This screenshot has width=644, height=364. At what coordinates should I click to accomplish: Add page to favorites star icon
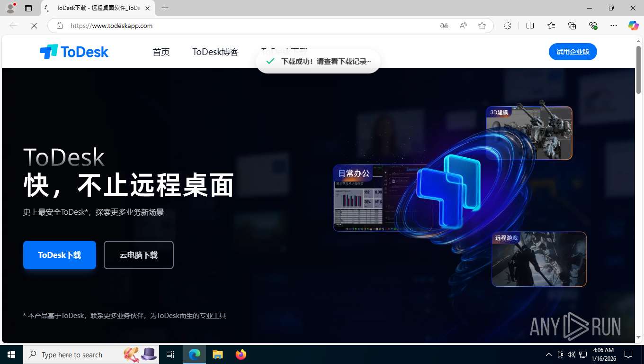pos(482,26)
